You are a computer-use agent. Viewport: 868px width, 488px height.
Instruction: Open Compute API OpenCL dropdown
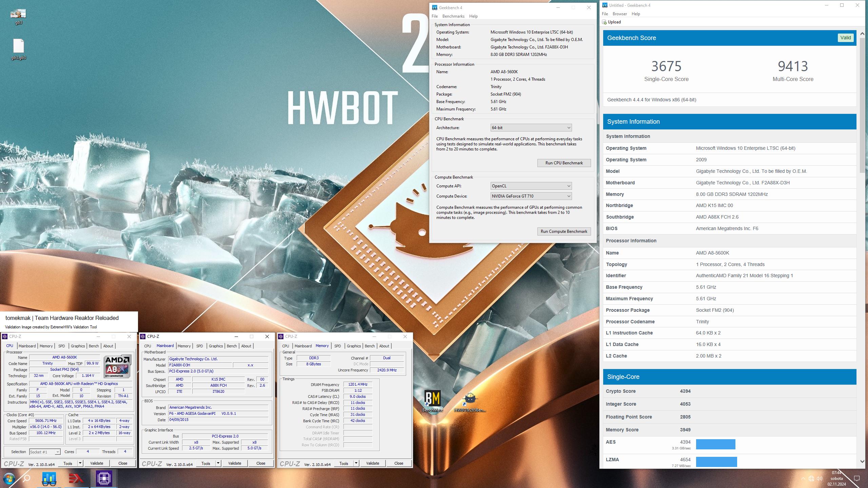pyautogui.click(x=531, y=186)
